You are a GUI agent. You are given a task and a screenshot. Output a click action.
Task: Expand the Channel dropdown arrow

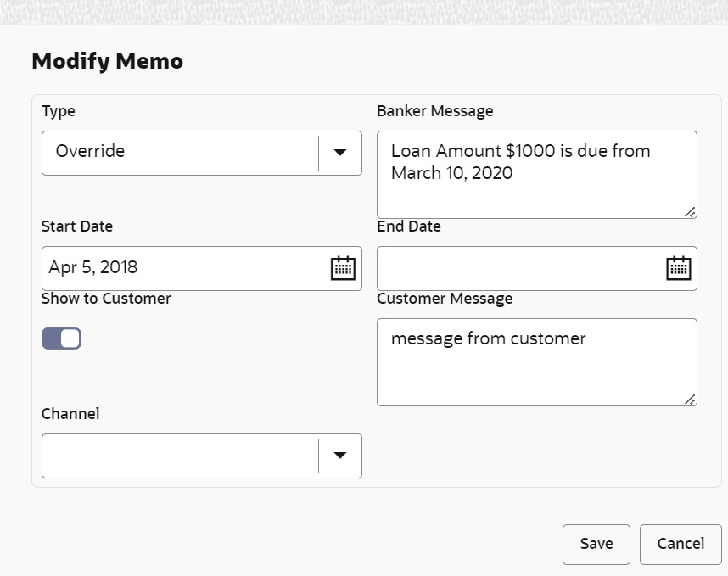(x=340, y=456)
